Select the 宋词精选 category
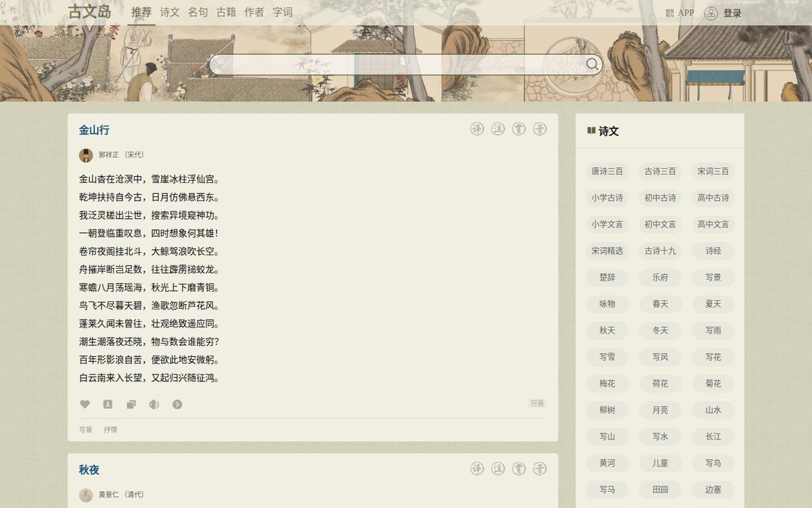The height and width of the screenshot is (508, 812). (607, 251)
